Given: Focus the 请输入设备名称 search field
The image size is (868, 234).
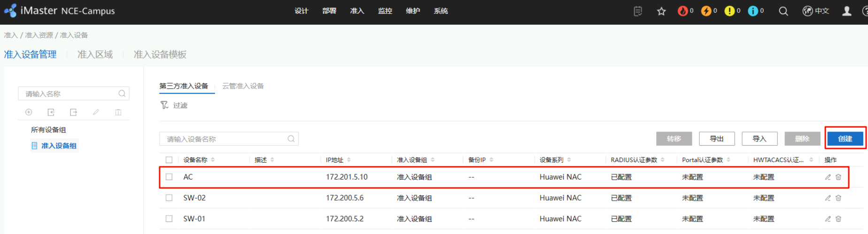Looking at the screenshot, I should point(225,139).
